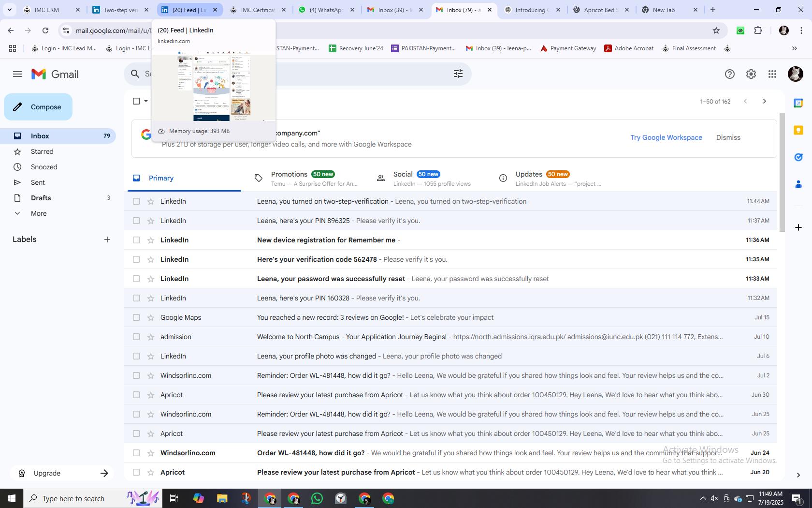Select PIN 896325 email checkbox
This screenshot has height=508, width=812.
[136, 221]
